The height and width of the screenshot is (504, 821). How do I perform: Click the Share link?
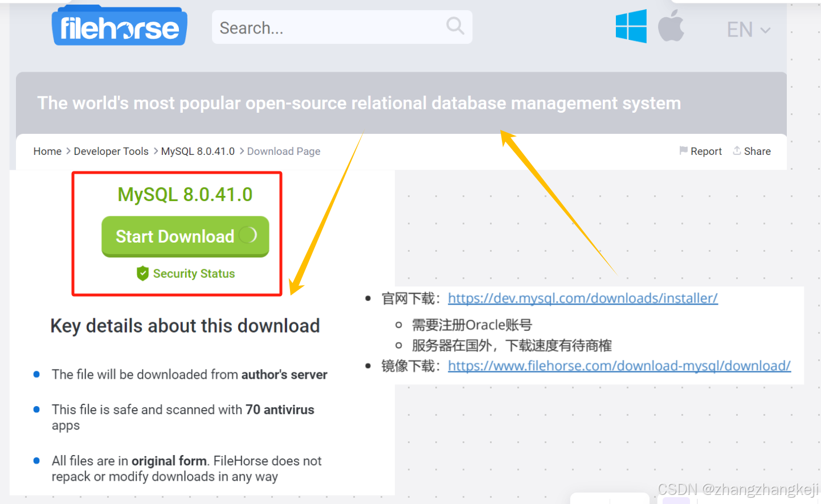(x=757, y=151)
